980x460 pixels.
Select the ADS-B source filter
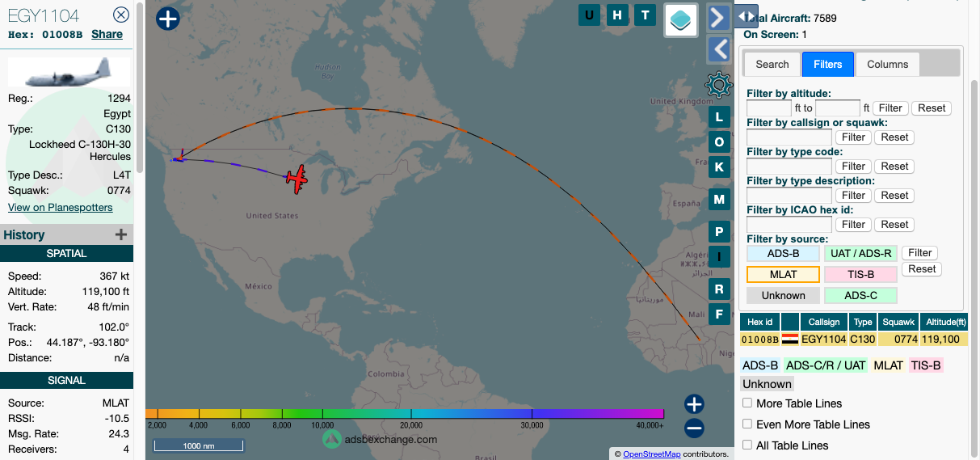coord(783,253)
